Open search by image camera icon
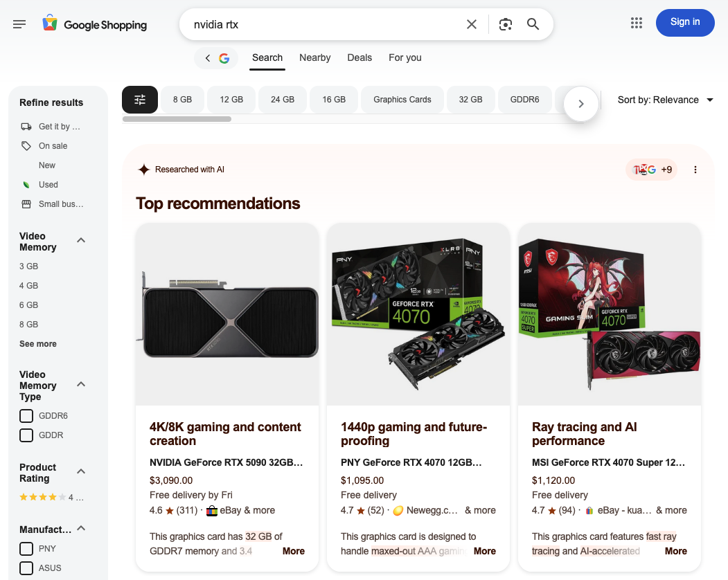The width and height of the screenshot is (728, 580). (506, 24)
